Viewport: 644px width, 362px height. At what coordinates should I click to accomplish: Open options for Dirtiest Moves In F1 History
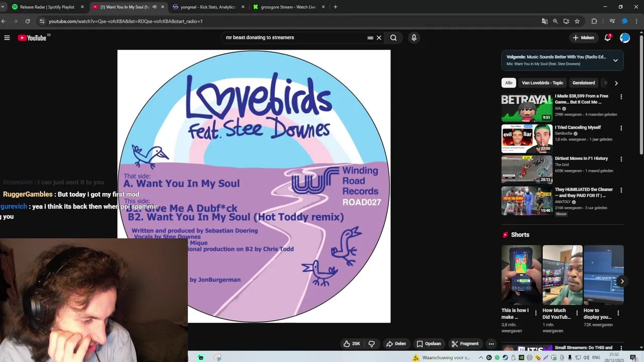pyautogui.click(x=621, y=159)
